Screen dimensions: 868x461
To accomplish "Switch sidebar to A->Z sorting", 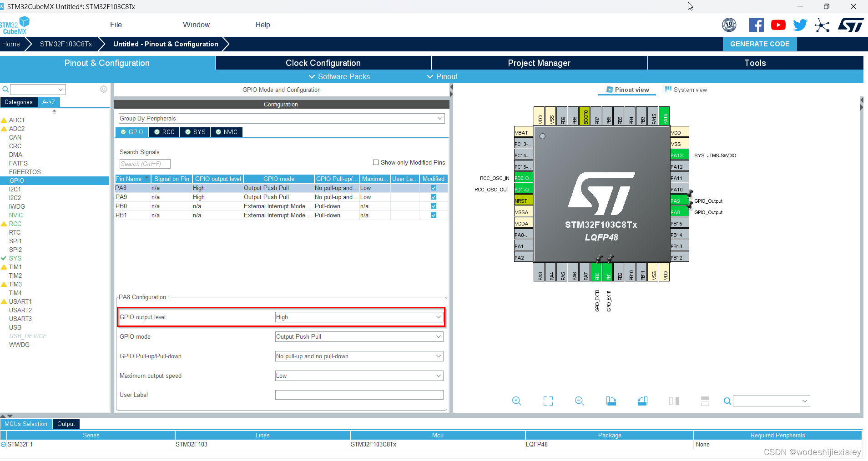I will coord(49,102).
